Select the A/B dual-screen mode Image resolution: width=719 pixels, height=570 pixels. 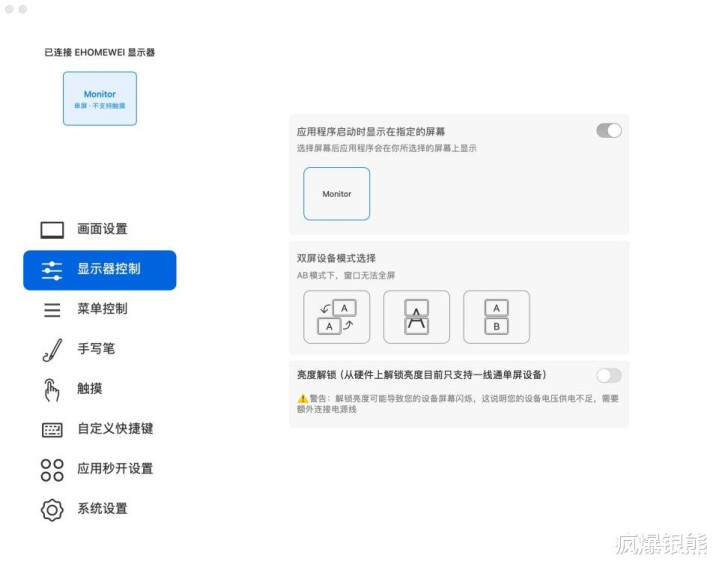(x=497, y=317)
